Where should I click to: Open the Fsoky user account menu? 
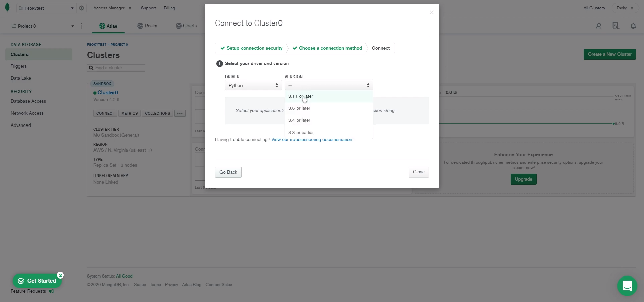point(625,8)
